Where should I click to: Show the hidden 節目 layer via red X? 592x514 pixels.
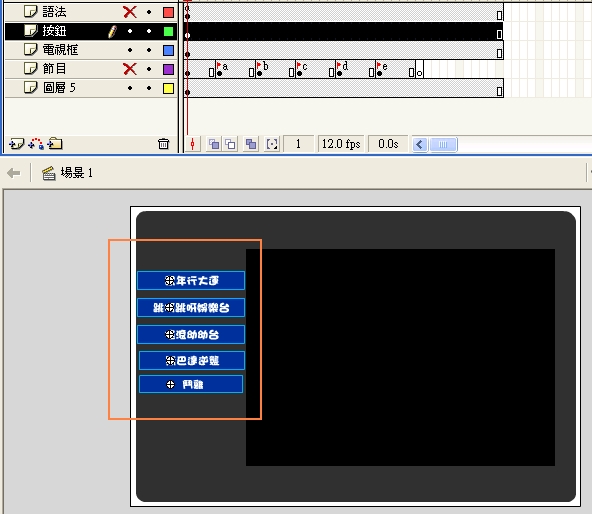click(x=130, y=69)
